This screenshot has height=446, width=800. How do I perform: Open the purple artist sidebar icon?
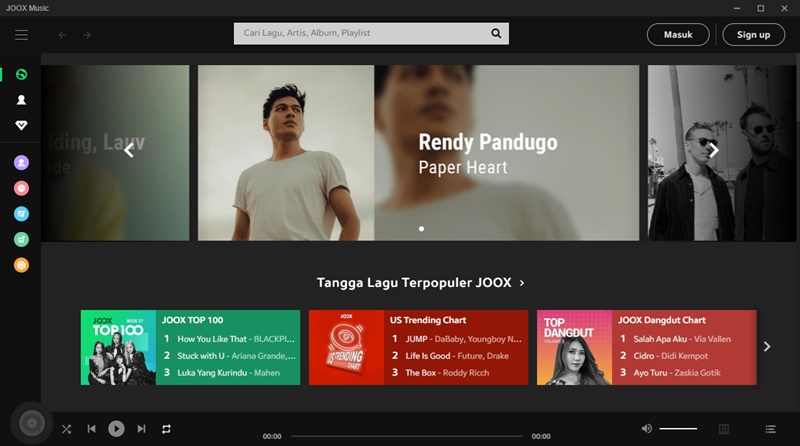(x=21, y=163)
